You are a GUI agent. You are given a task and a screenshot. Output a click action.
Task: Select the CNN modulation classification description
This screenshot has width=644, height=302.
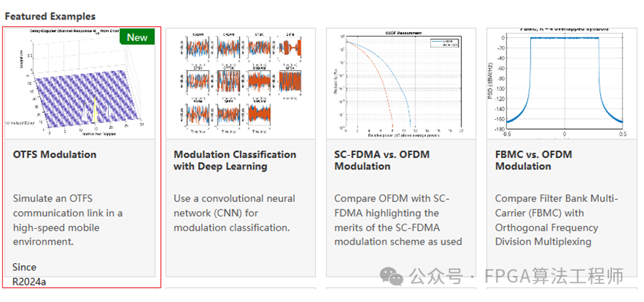click(234, 213)
